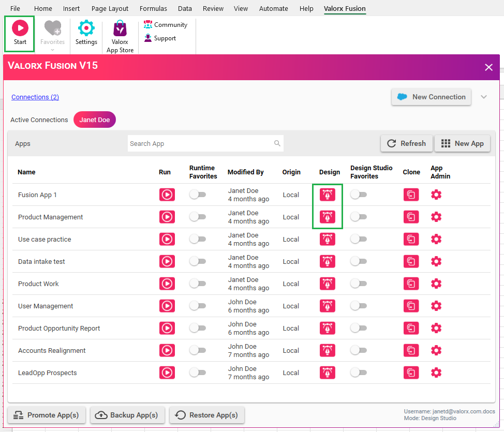The width and height of the screenshot is (504, 432).
Task: Open Design for Product Management
Action: click(x=328, y=217)
